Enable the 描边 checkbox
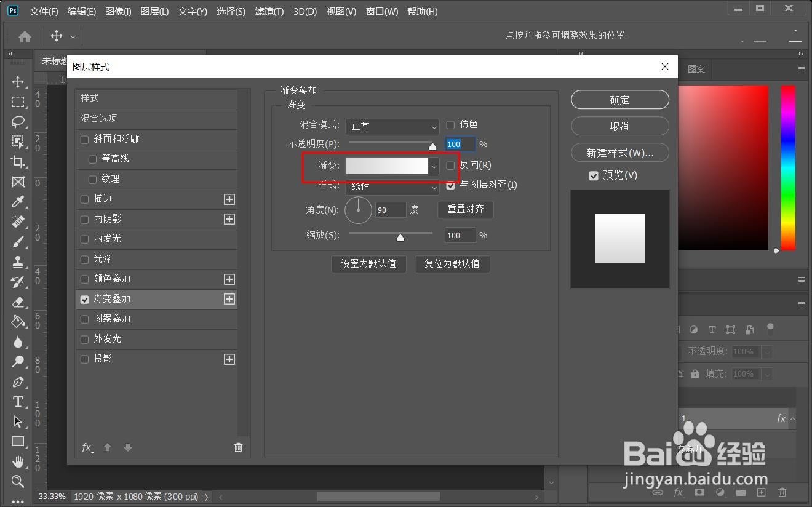 (85, 199)
